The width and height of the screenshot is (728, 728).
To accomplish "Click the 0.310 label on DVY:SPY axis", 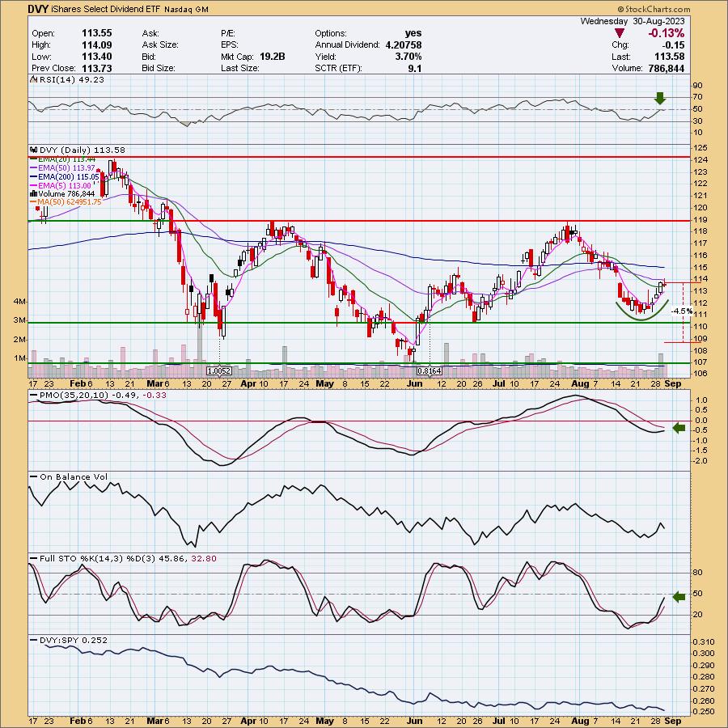I will coord(705,642).
